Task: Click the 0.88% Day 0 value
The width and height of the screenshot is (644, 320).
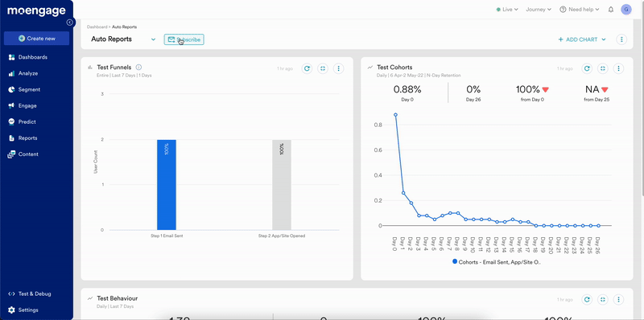Action: (407, 89)
